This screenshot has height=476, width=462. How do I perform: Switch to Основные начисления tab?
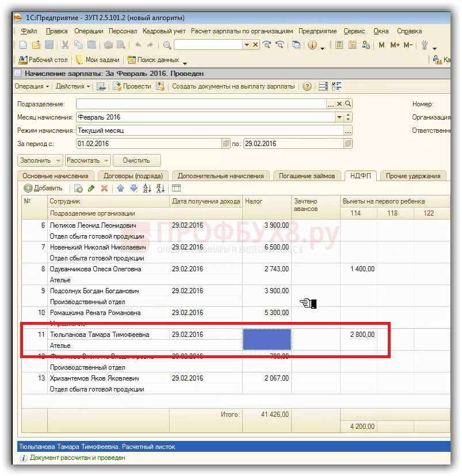(56, 176)
